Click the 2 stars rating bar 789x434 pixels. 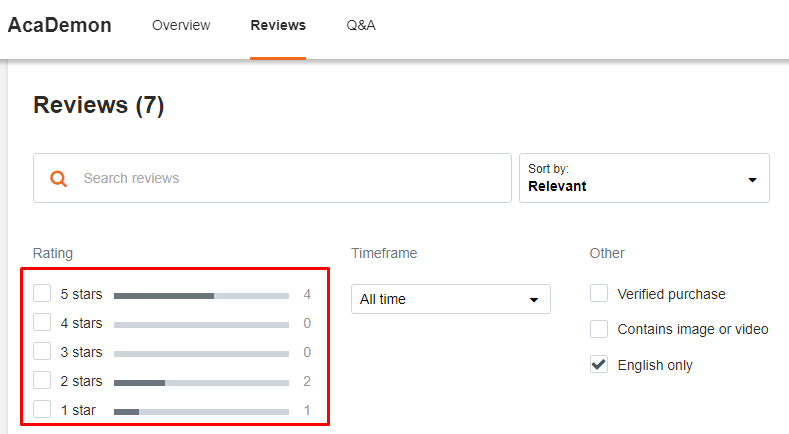coord(201,383)
